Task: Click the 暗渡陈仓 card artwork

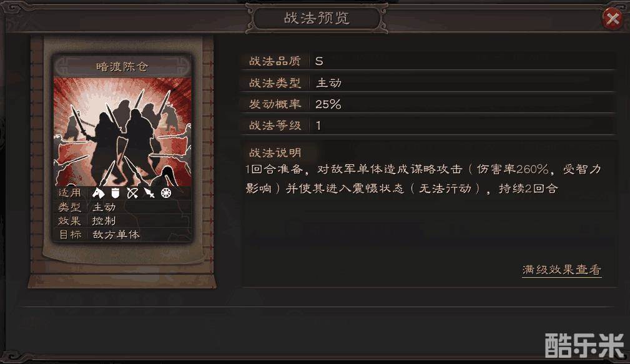Action: 122,132
